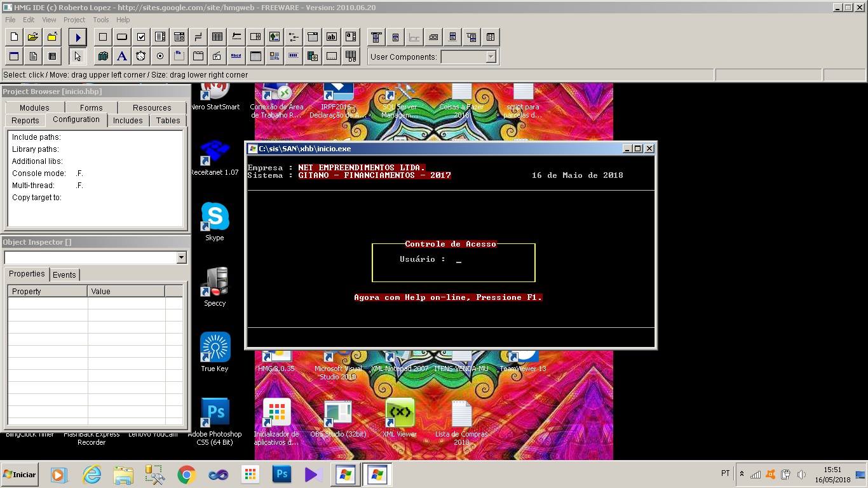Pick the RadioGroup control tool (dot in circle)
This screenshot has height=488, width=868.
160,56
